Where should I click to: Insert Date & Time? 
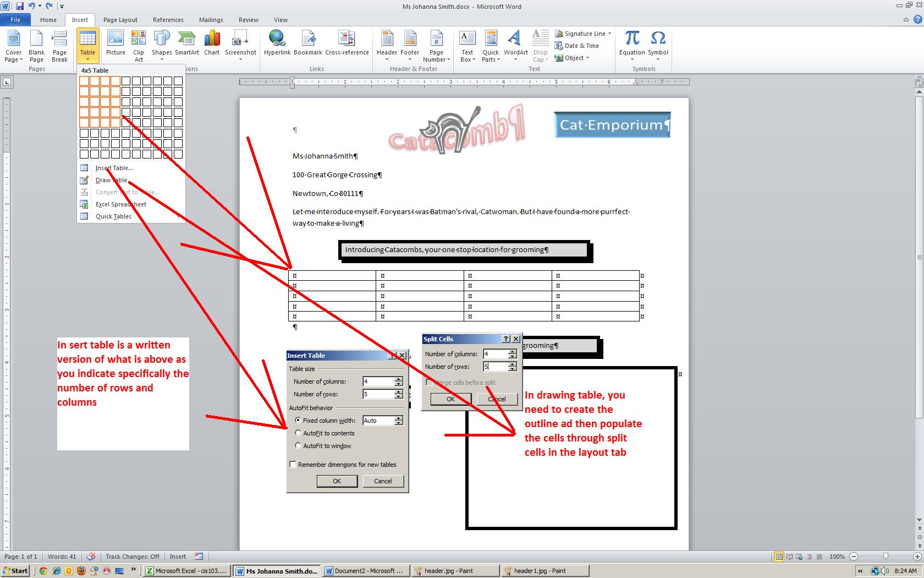tap(577, 46)
